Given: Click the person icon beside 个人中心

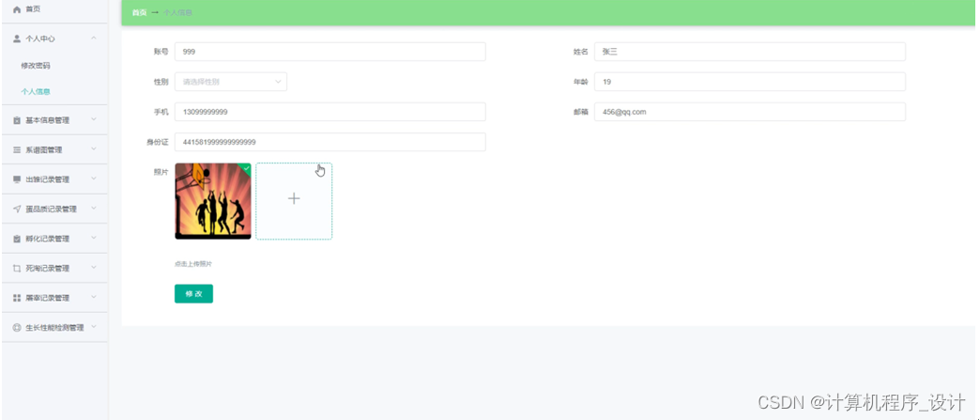Looking at the screenshot, I should (x=17, y=39).
